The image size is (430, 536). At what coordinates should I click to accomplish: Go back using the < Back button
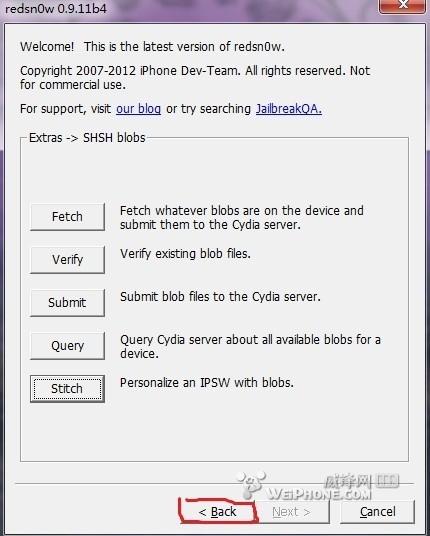(218, 512)
